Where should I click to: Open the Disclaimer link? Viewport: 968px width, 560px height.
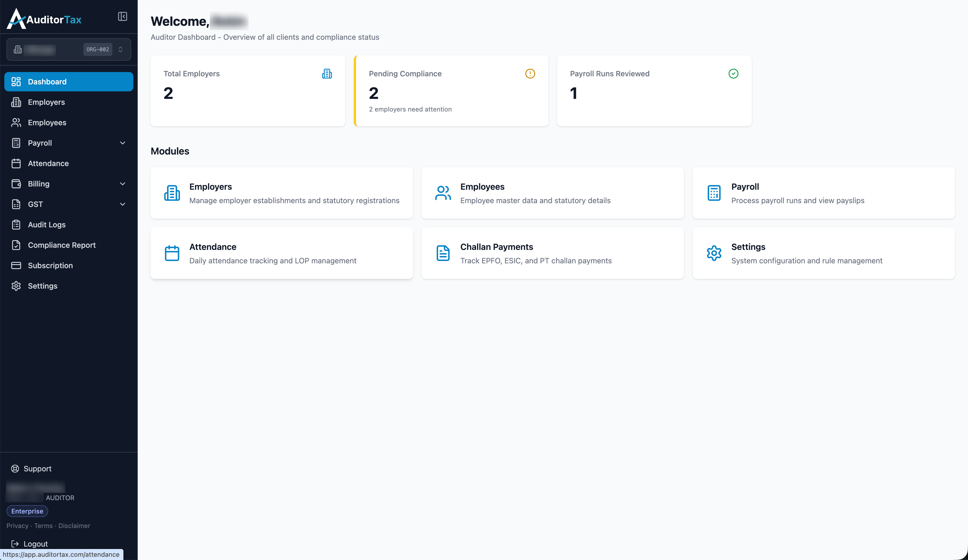[x=74, y=525]
